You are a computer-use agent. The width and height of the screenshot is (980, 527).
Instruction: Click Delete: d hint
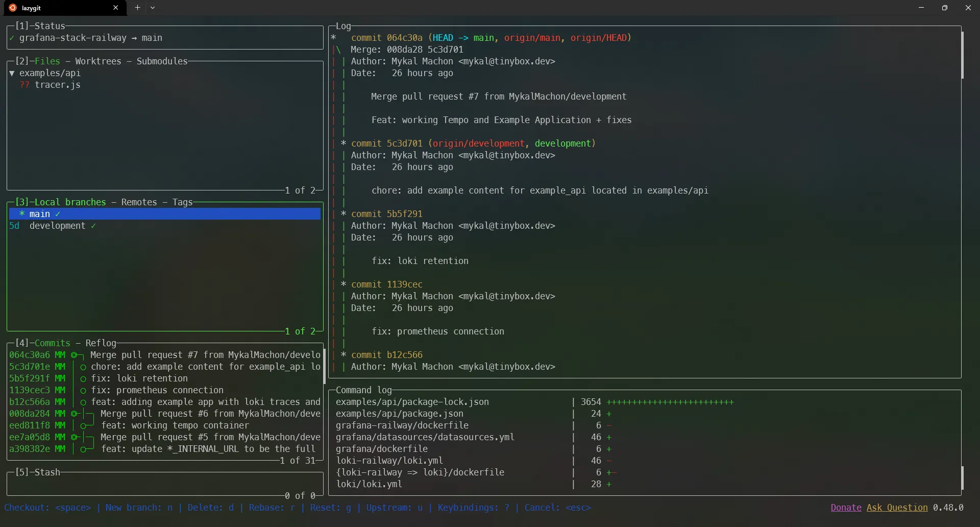point(210,508)
